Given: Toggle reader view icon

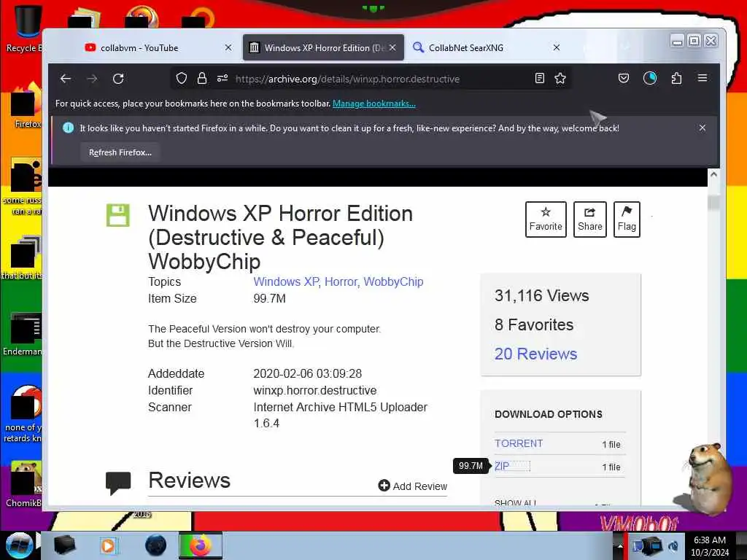Looking at the screenshot, I should click(x=539, y=79).
